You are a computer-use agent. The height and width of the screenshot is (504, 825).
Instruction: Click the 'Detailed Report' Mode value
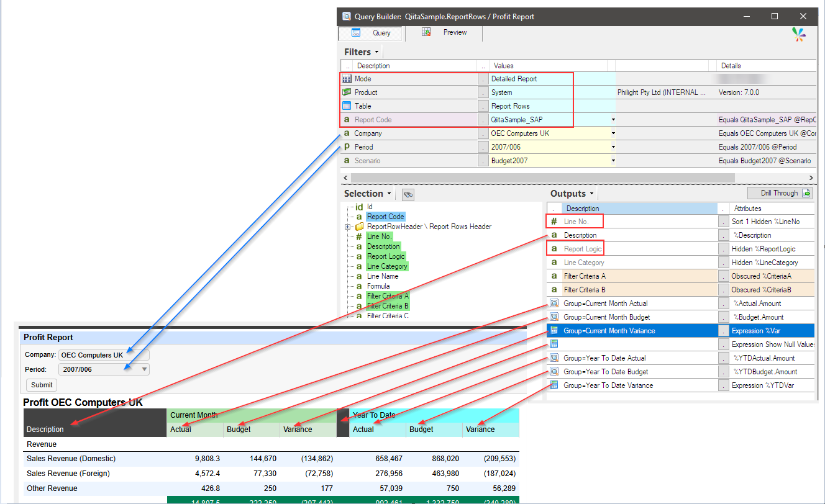coord(514,79)
